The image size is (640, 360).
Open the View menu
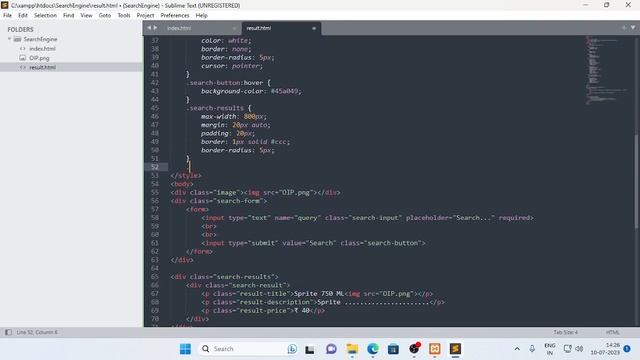coord(86,16)
